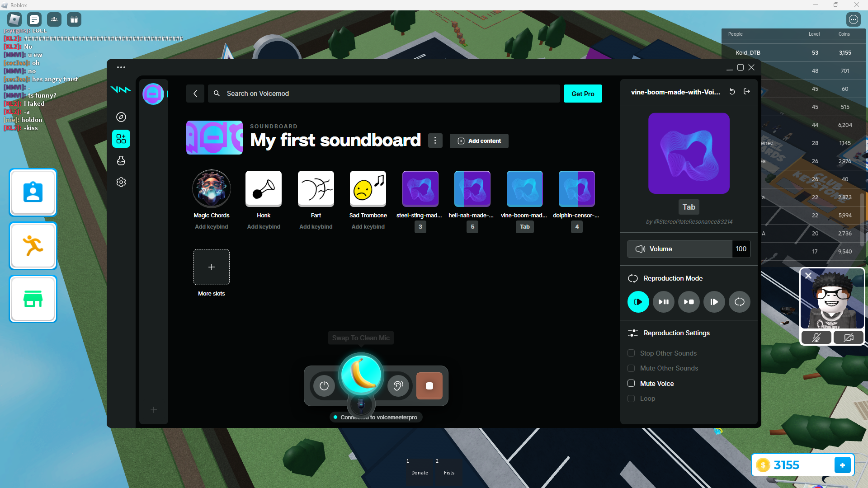Image resolution: width=868 pixels, height=488 pixels.
Task: Play the Sad Trombone sound
Action: point(368,188)
